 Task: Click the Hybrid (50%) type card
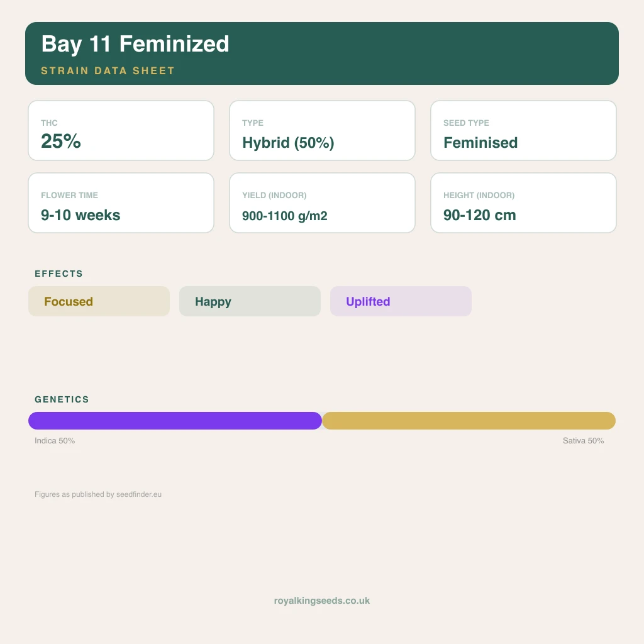[x=322, y=131]
